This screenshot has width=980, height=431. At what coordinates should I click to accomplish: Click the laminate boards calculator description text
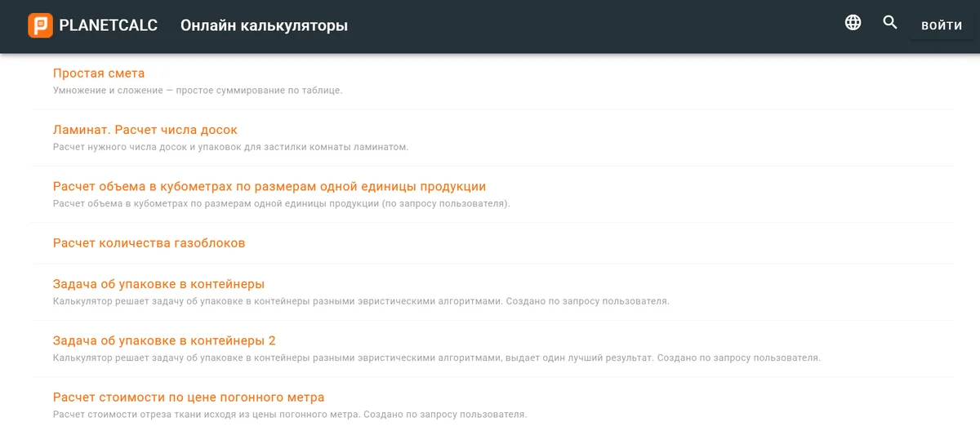coord(230,147)
